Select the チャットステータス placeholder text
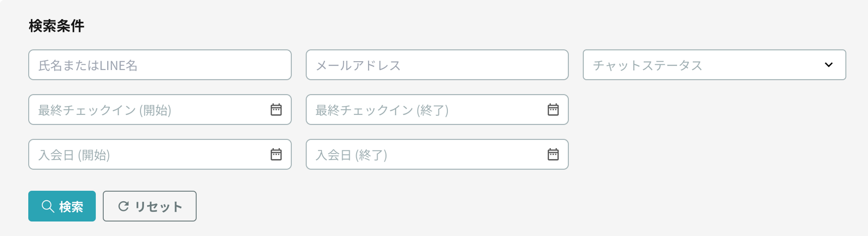This screenshot has height=236, width=868. click(647, 65)
